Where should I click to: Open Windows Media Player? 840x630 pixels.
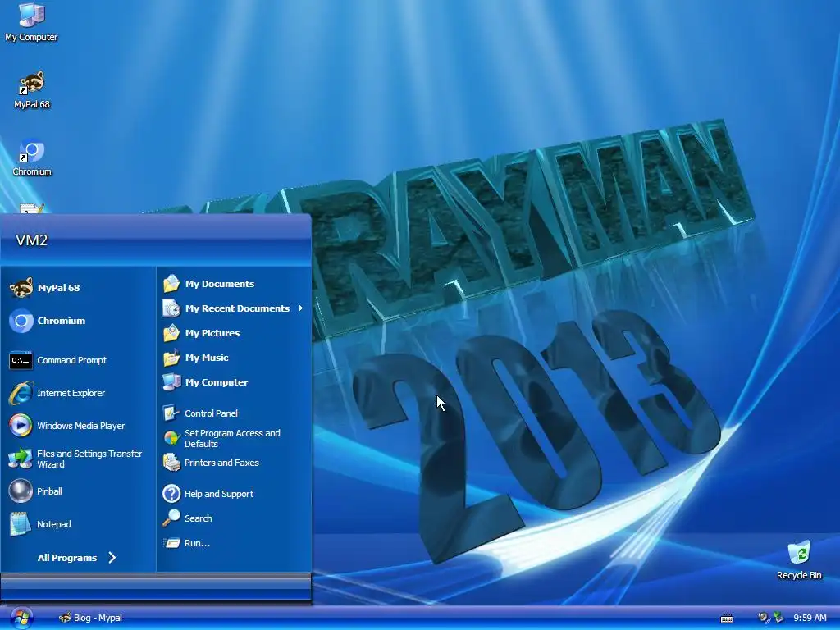point(78,426)
